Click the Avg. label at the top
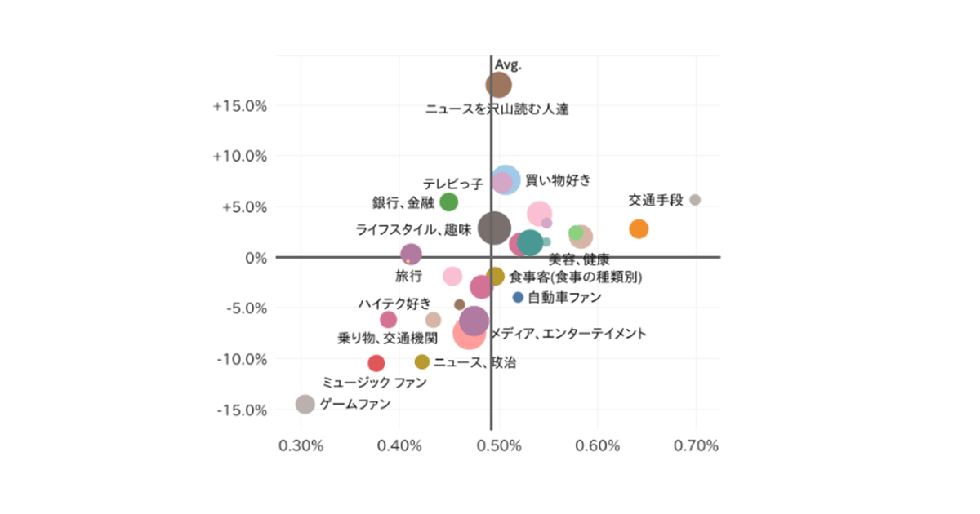 (509, 64)
